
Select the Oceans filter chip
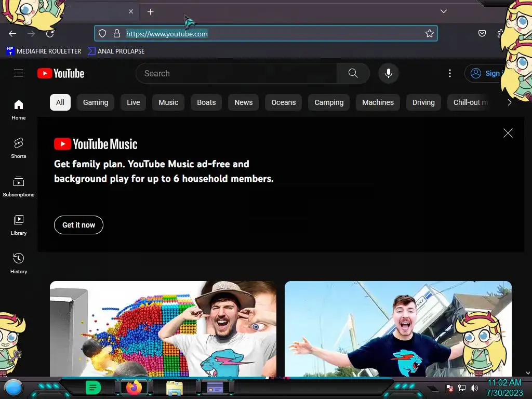click(x=284, y=102)
